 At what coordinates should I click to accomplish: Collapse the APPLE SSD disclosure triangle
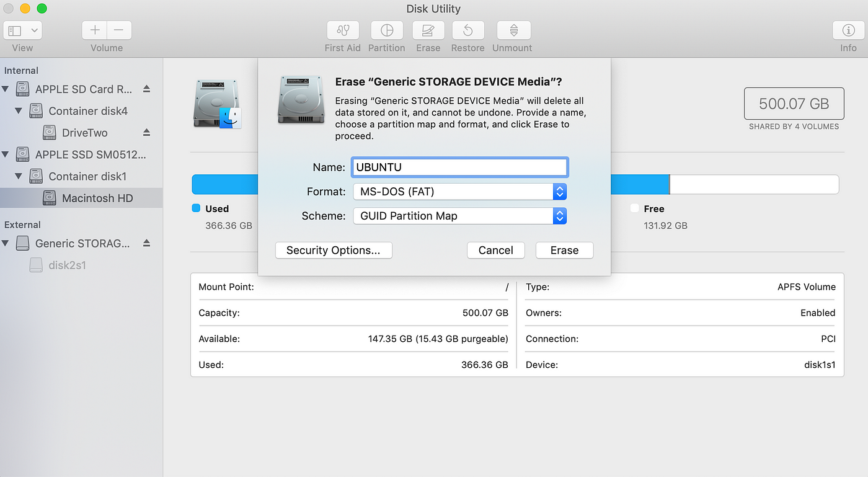[6, 154]
